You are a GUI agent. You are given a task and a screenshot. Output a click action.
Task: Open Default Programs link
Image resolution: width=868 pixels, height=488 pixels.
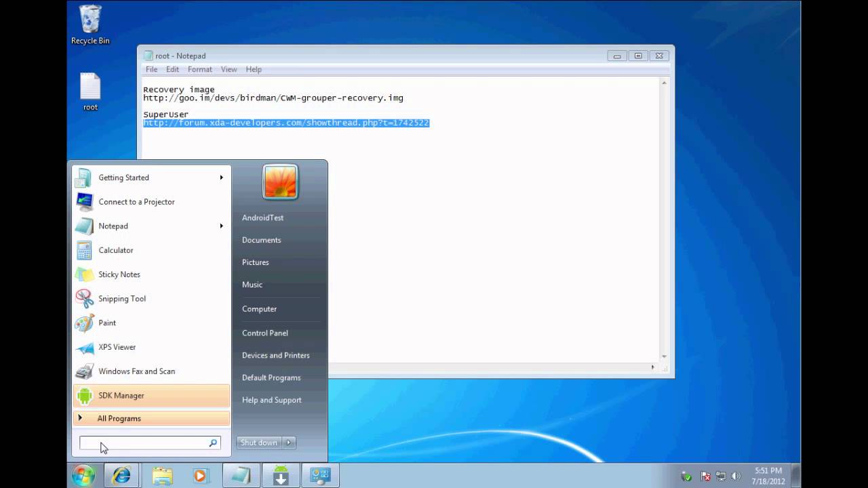(271, 378)
